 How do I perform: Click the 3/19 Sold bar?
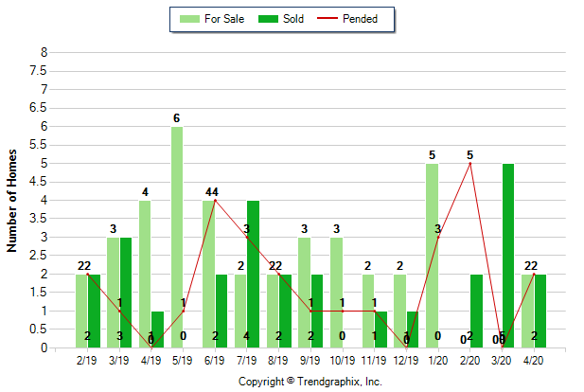(126, 293)
